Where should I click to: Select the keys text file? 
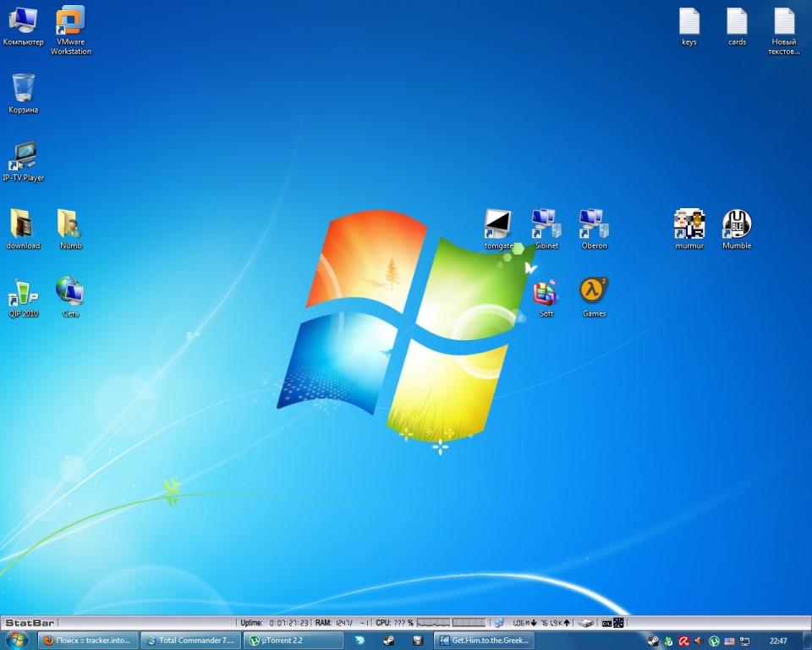689,26
